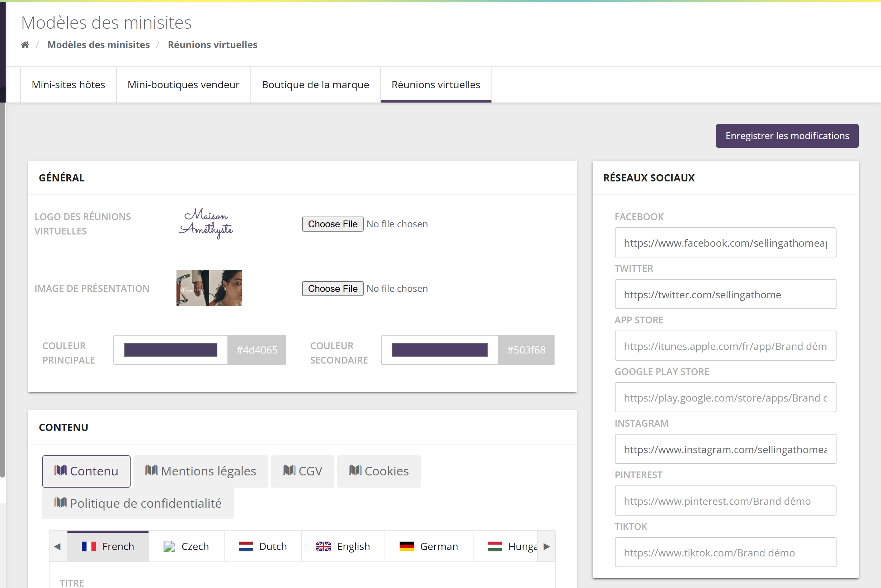Go to the home breadcrumb icon

click(25, 44)
